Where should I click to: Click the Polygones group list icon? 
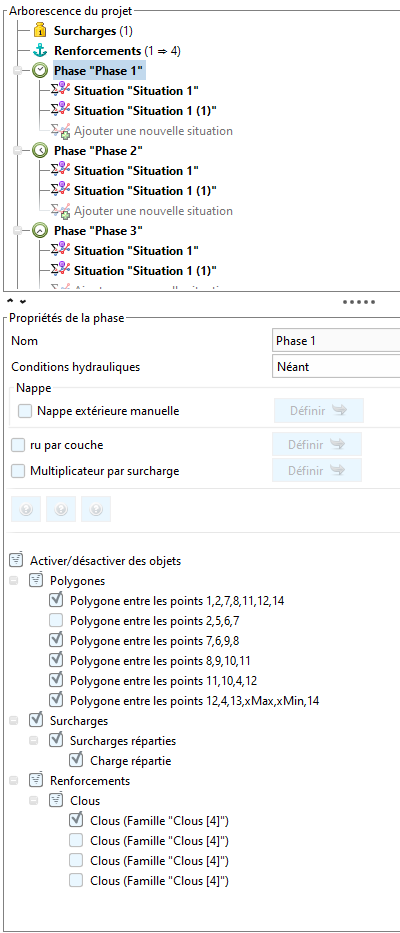[x=36, y=580]
